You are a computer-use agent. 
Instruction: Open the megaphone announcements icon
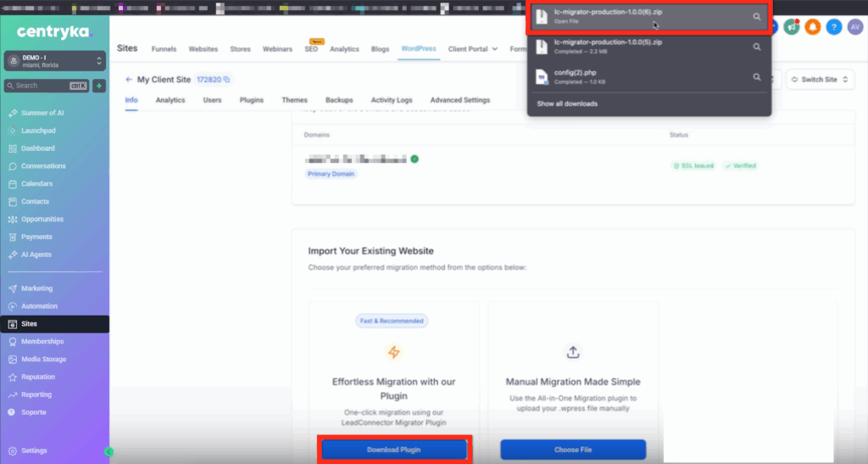click(x=792, y=26)
